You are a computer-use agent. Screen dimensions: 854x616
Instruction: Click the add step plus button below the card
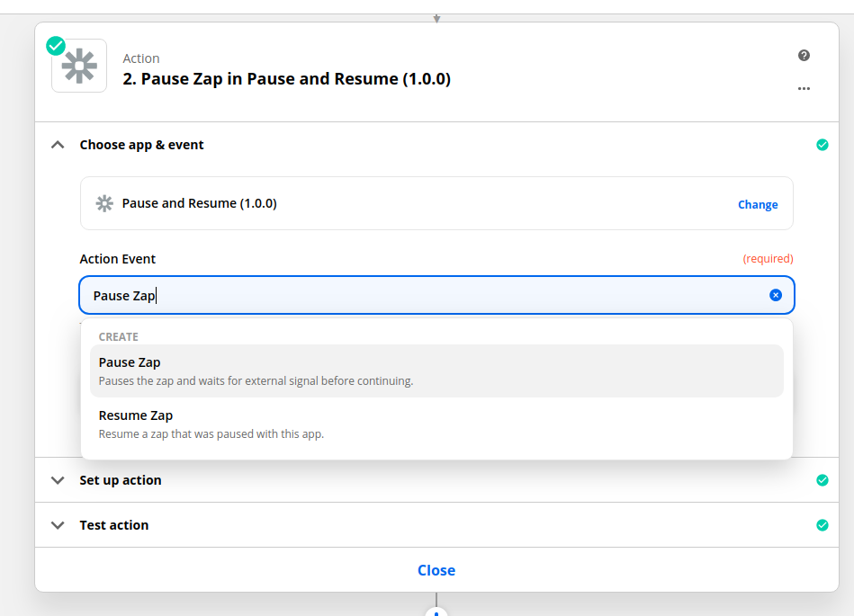tap(436, 612)
